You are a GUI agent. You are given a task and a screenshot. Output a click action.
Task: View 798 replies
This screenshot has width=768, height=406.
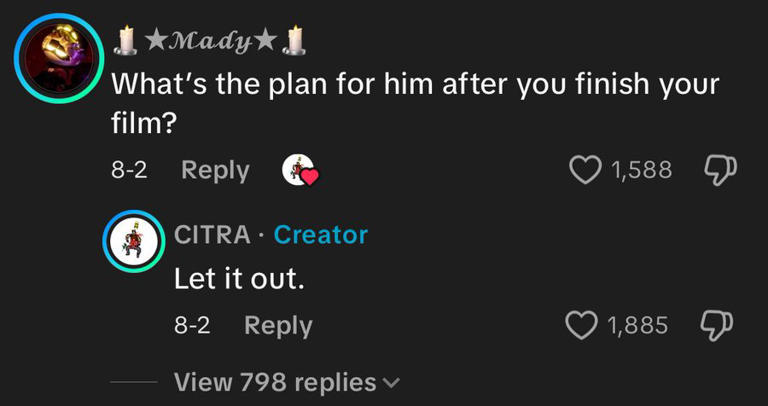click(x=275, y=382)
